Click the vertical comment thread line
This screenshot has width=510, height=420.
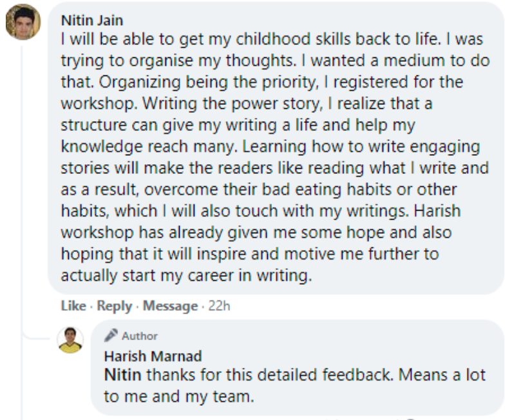(x=23, y=193)
